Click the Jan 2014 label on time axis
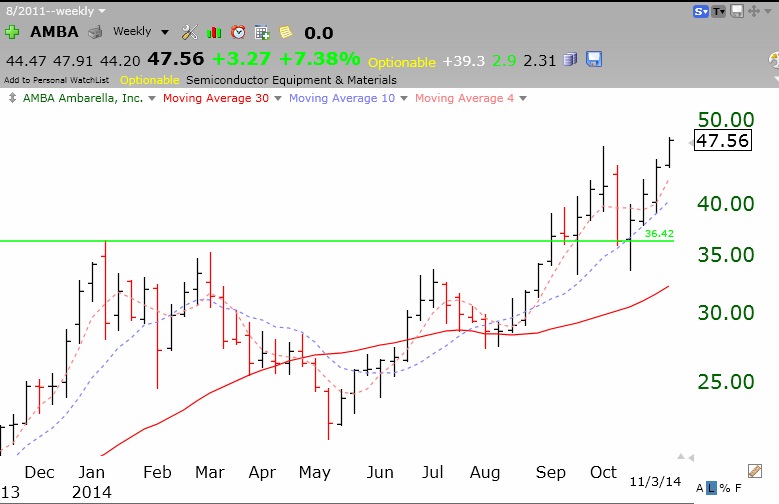Image resolution: width=779 pixels, height=504 pixels. pyautogui.click(x=92, y=482)
